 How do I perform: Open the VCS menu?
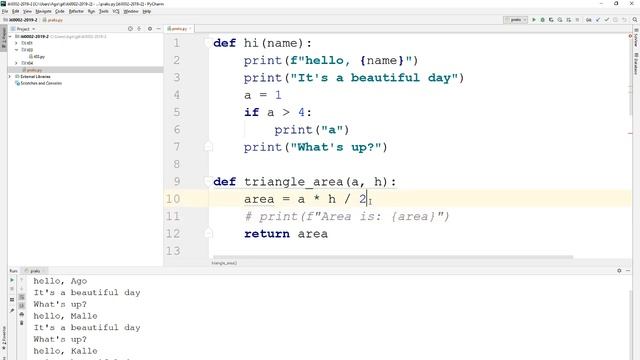(116, 11)
